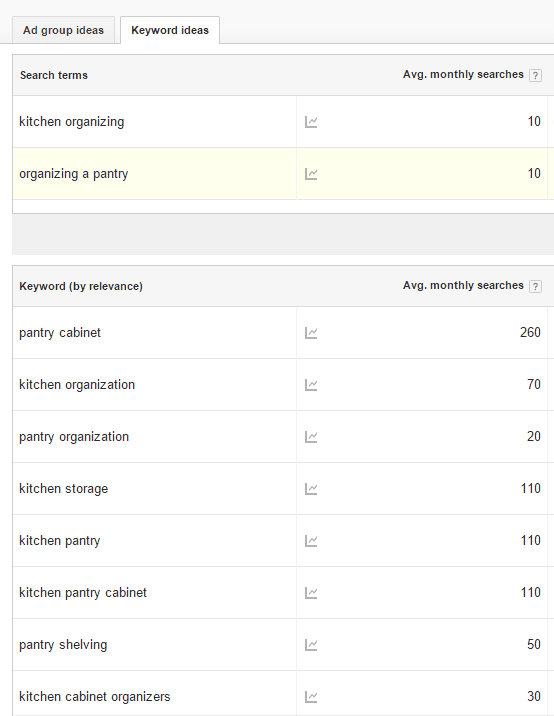Click the 20 value for pantry organization
The width and height of the screenshot is (554, 716).
(534, 437)
